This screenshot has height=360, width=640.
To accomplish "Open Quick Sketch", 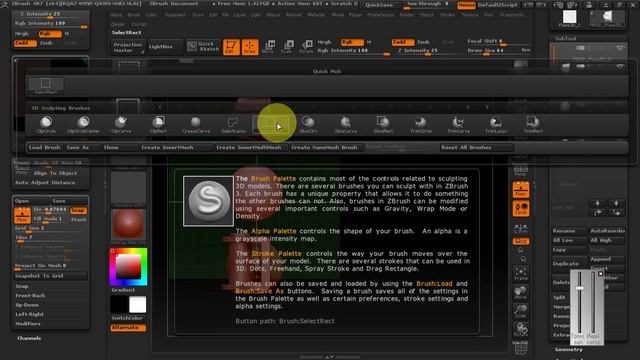I will point(203,46).
